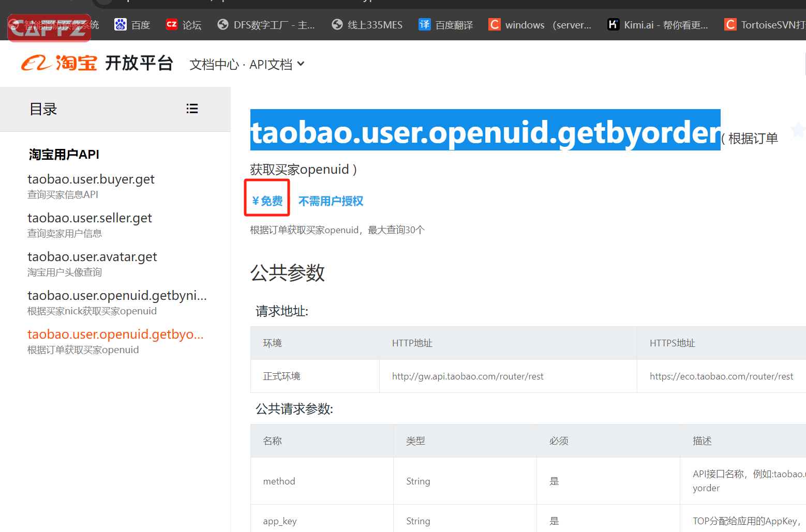Go to taobao.user.openuid.getbynick entry
This screenshot has height=532, width=806.
click(117, 296)
